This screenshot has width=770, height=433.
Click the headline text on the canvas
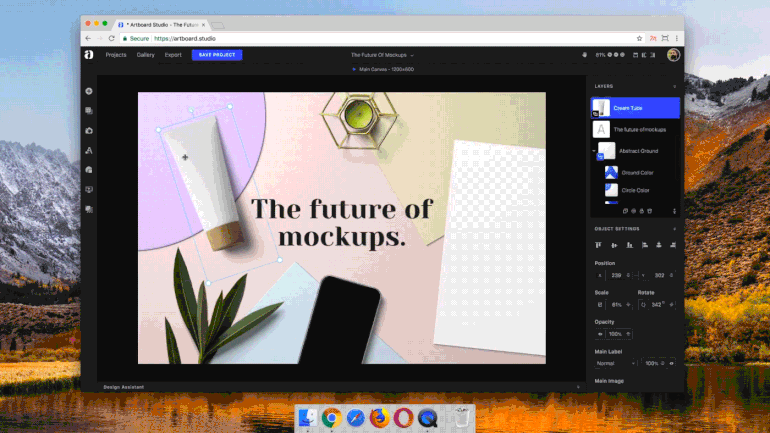click(x=342, y=222)
